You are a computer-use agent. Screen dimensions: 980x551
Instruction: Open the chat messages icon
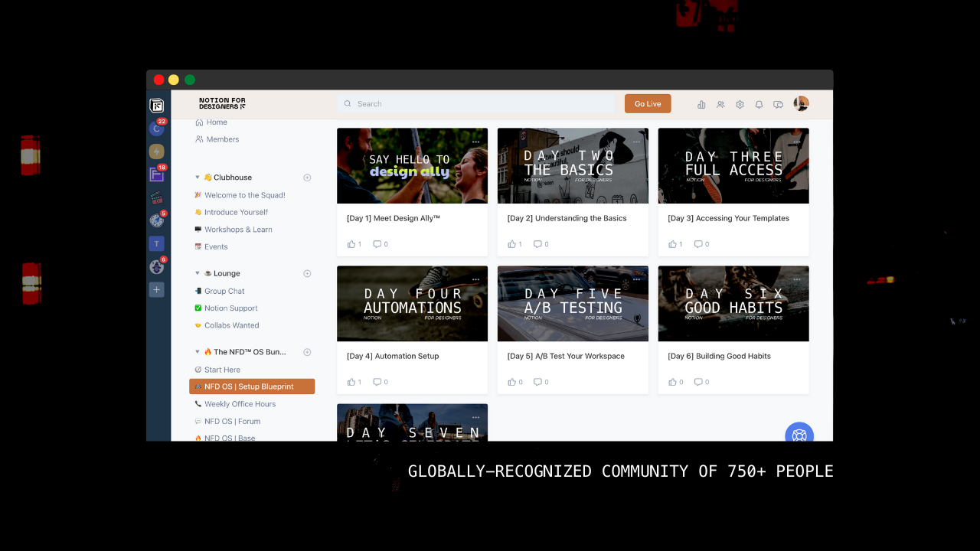pos(778,104)
